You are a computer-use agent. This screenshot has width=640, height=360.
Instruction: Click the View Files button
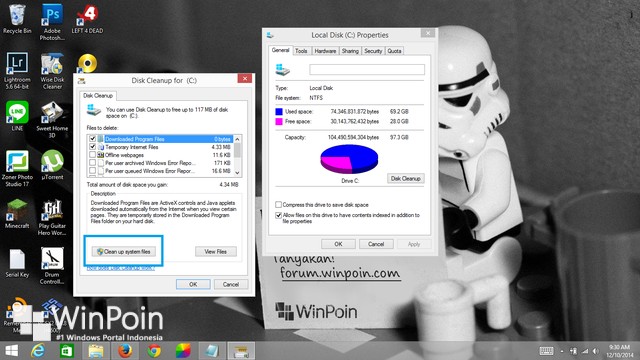click(x=216, y=251)
